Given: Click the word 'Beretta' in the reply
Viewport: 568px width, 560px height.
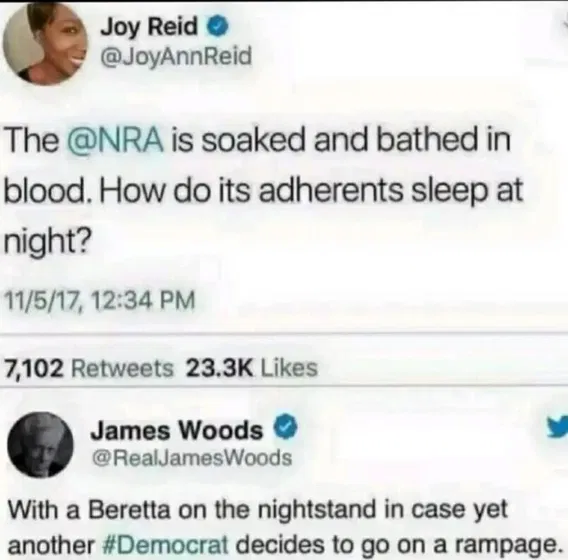Looking at the screenshot, I should tap(129, 510).
